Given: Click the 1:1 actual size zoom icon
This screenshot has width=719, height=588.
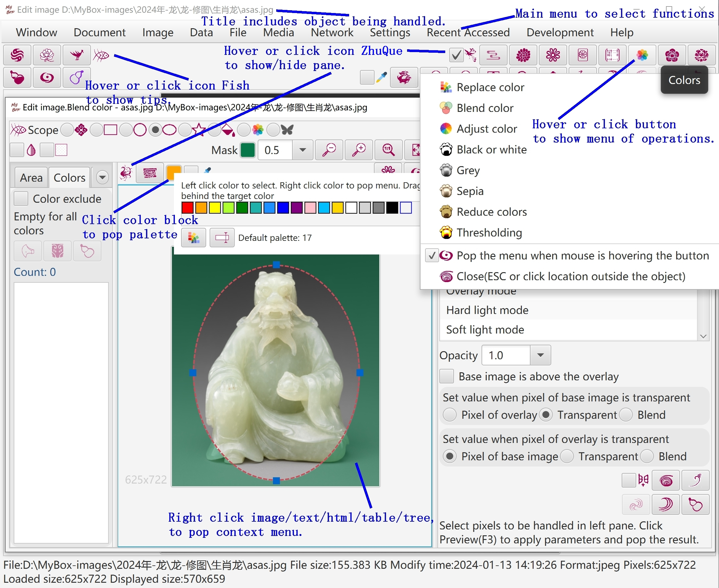Looking at the screenshot, I should coord(388,150).
